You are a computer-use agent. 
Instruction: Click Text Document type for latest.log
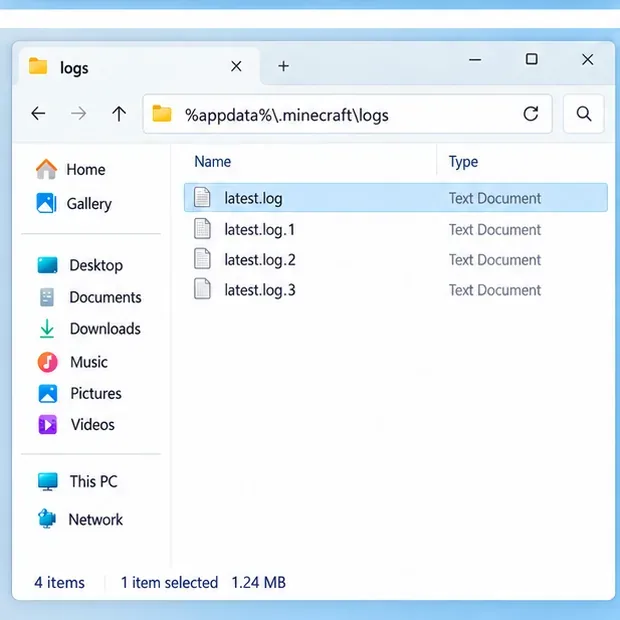click(495, 198)
